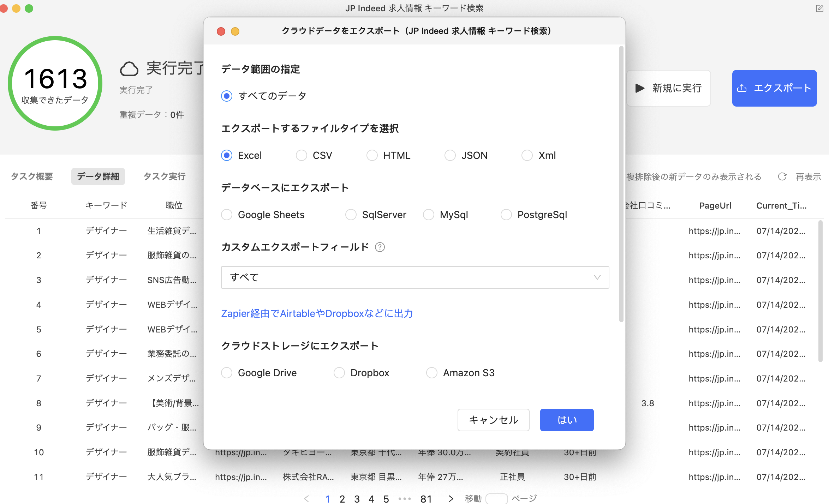Click row 2 PageUrl https://jp.in...
The width and height of the screenshot is (829, 504).
[715, 256]
